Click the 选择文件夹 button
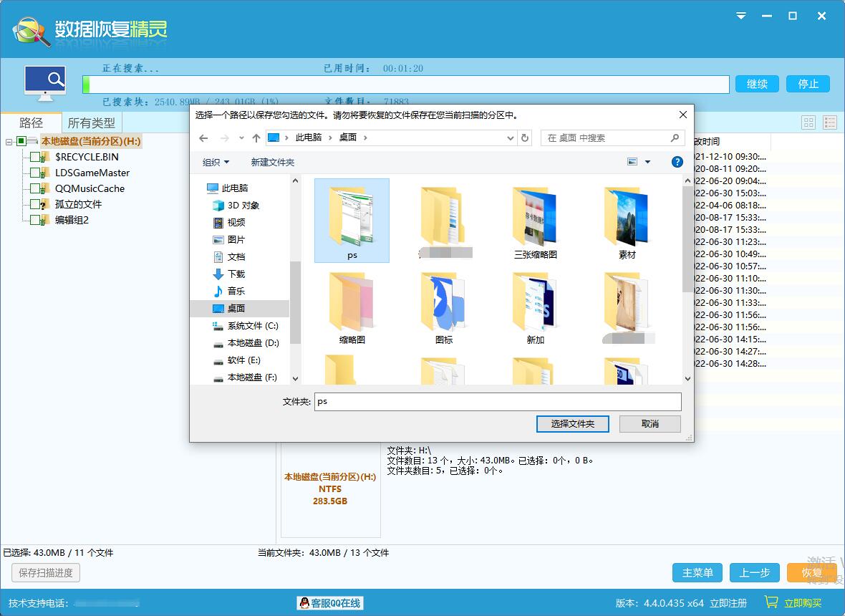The height and width of the screenshot is (616, 845). pos(572,424)
